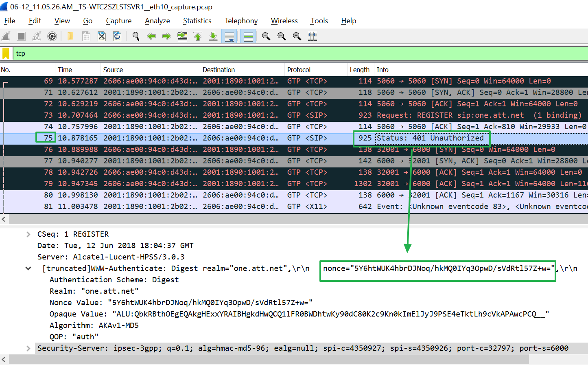Collapse the WWW-Authenticate header tree
This screenshot has height=365, width=588.
[28, 268]
